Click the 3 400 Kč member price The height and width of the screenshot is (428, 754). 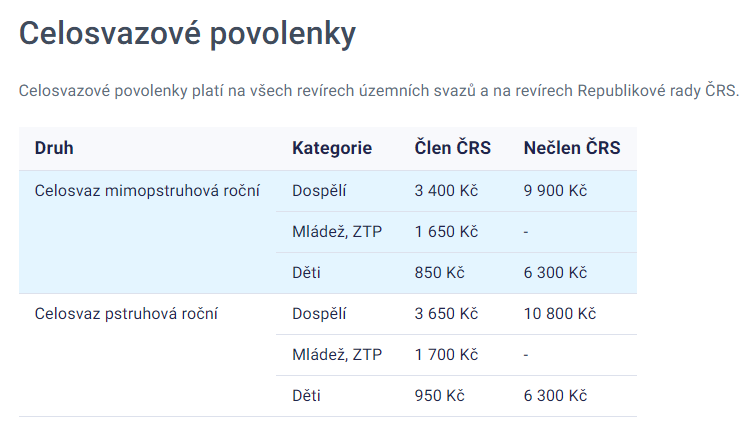coord(446,190)
